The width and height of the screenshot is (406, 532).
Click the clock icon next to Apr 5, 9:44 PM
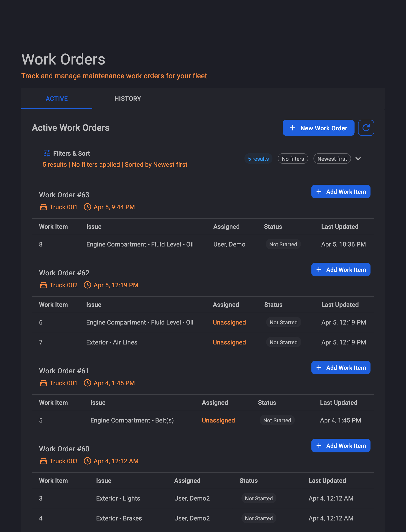pos(87,207)
